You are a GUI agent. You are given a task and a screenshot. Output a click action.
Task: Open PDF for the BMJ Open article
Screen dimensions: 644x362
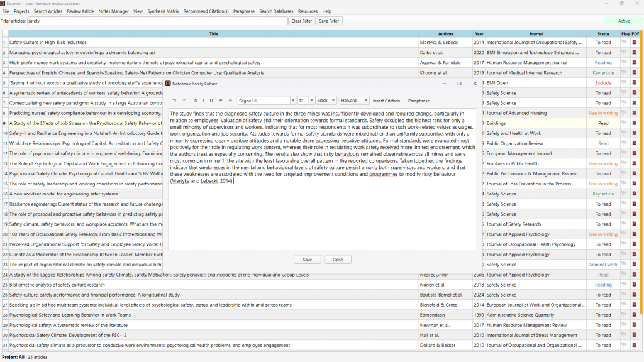pos(634,82)
